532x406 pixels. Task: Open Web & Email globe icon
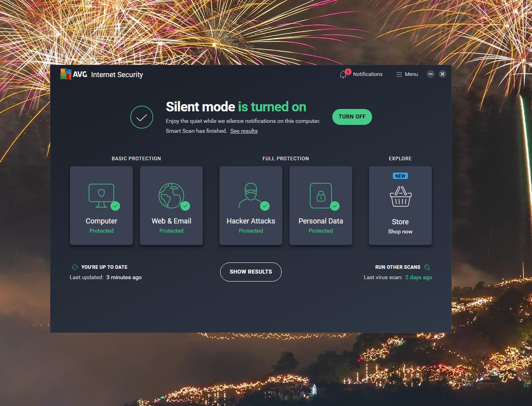[171, 195]
